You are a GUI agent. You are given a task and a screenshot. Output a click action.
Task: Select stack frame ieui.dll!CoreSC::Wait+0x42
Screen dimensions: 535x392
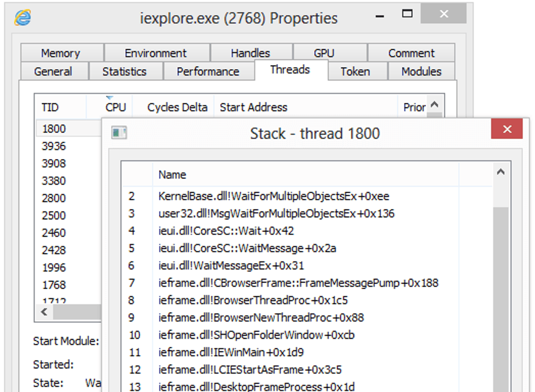tap(307, 231)
